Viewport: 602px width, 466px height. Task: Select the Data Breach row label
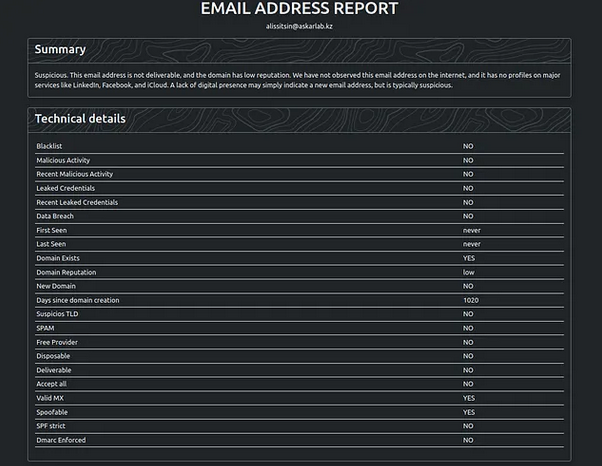tap(55, 216)
